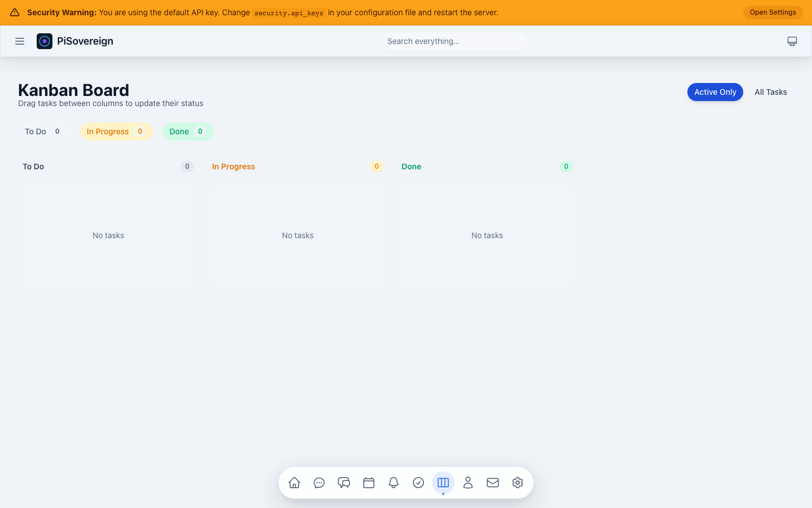Click the PiSovereign logo
This screenshot has width=812, height=508.
tap(74, 41)
